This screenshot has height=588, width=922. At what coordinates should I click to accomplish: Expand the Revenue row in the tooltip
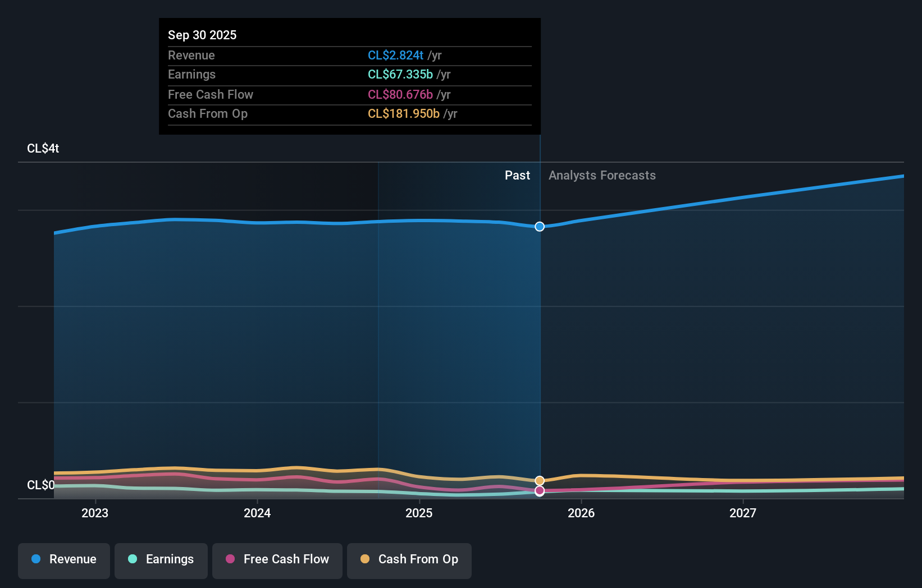tap(349, 56)
